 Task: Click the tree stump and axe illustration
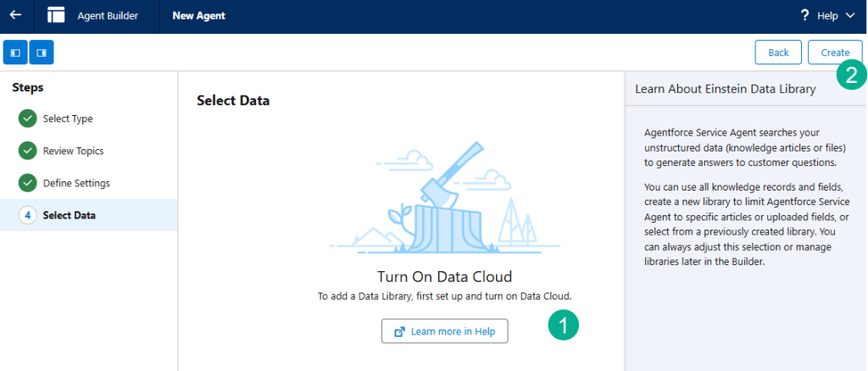444,203
